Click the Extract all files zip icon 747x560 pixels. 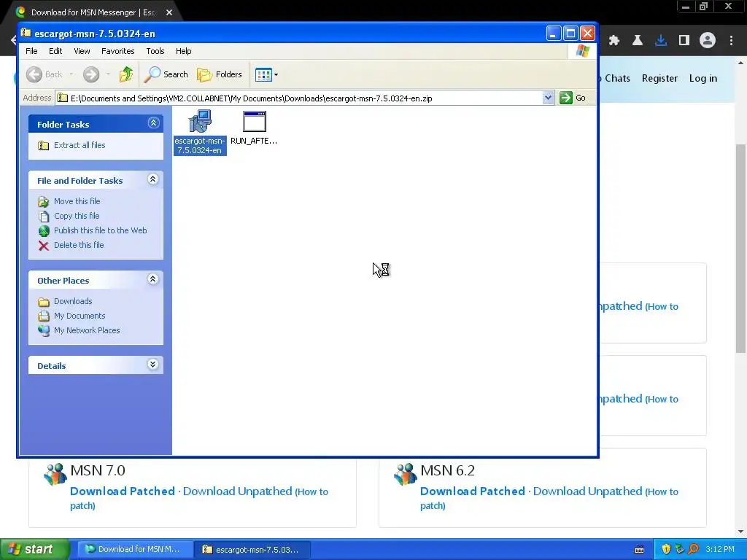[43, 145]
